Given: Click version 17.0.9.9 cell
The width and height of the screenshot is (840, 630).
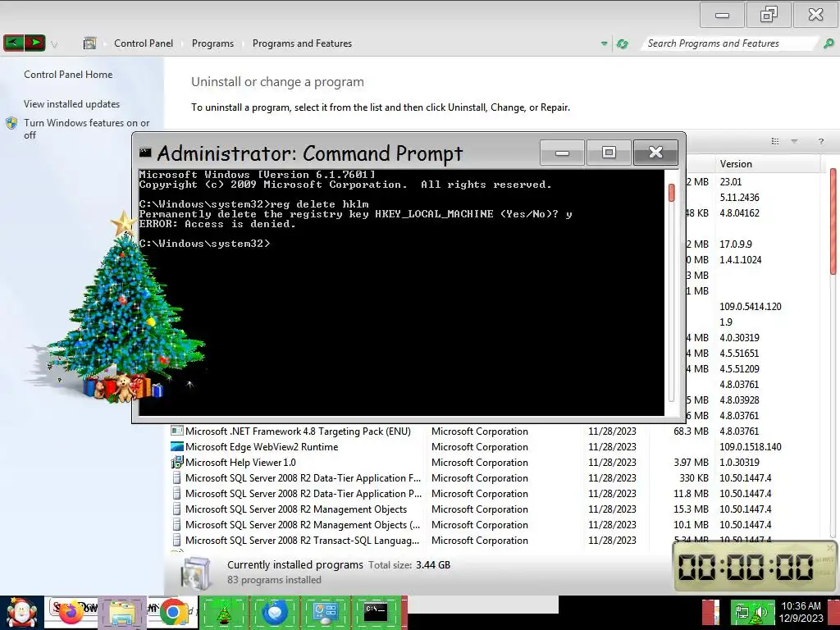Looking at the screenshot, I should coord(736,244).
